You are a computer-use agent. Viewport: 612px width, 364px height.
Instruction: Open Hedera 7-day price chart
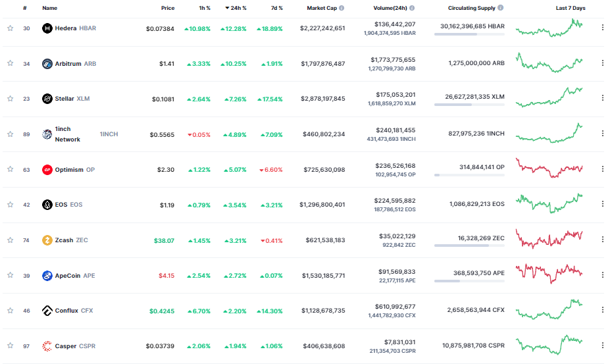pos(549,28)
